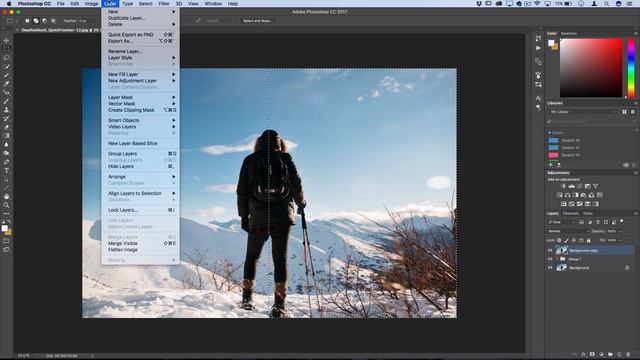Open the Filter menu
640x360 pixels.
point(164,4)
